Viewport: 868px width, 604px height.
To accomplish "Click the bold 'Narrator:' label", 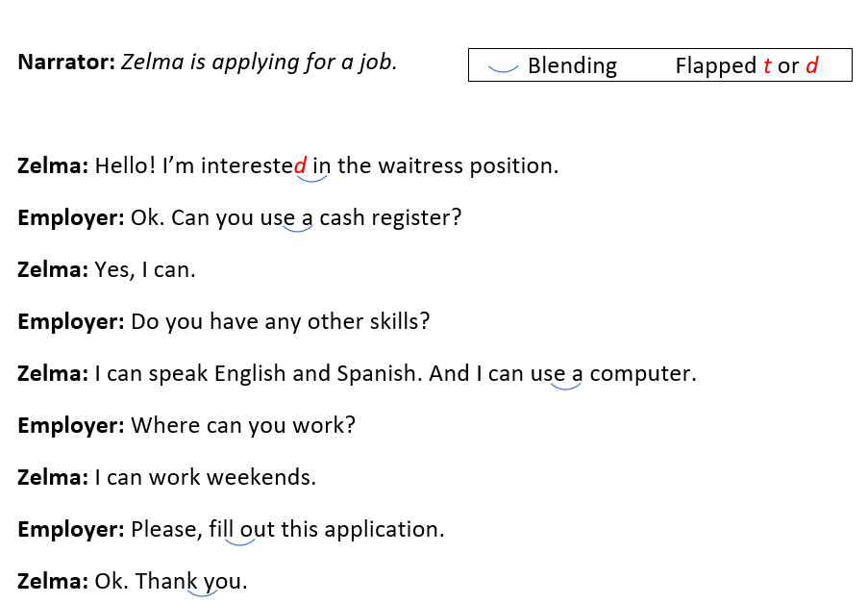I will pos(66,63).
